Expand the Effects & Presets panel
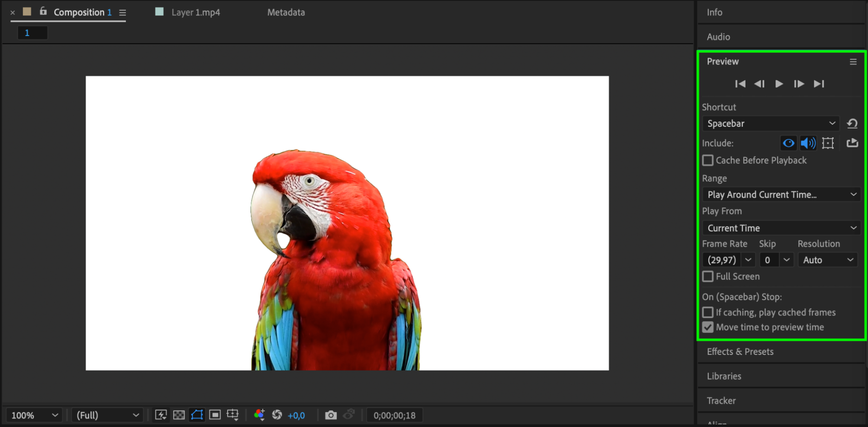 [740, 352]
